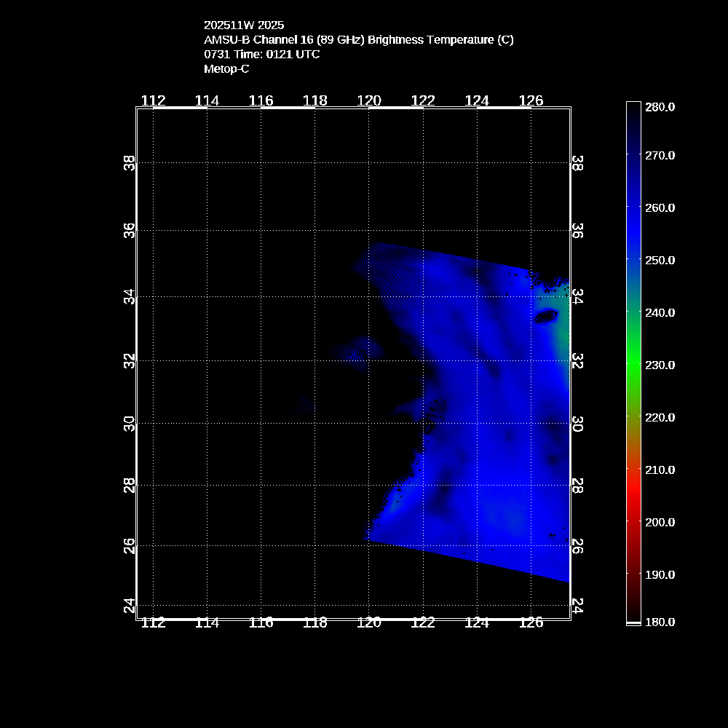Click the dark oval island contour on the map
728x728 pixels.
[546, 316]
